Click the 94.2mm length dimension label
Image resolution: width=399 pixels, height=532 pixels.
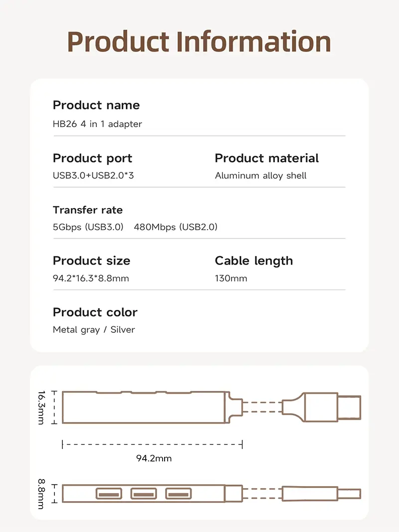[x=154, y=458]
